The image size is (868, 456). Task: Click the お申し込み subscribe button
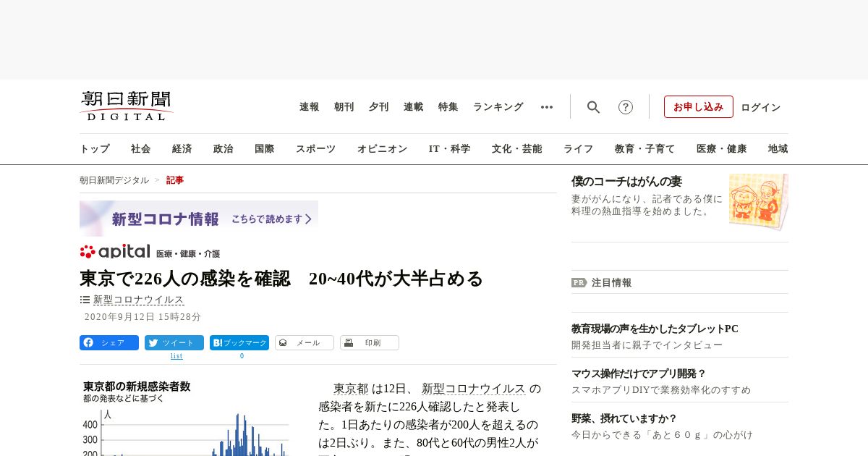click(699, 106)
